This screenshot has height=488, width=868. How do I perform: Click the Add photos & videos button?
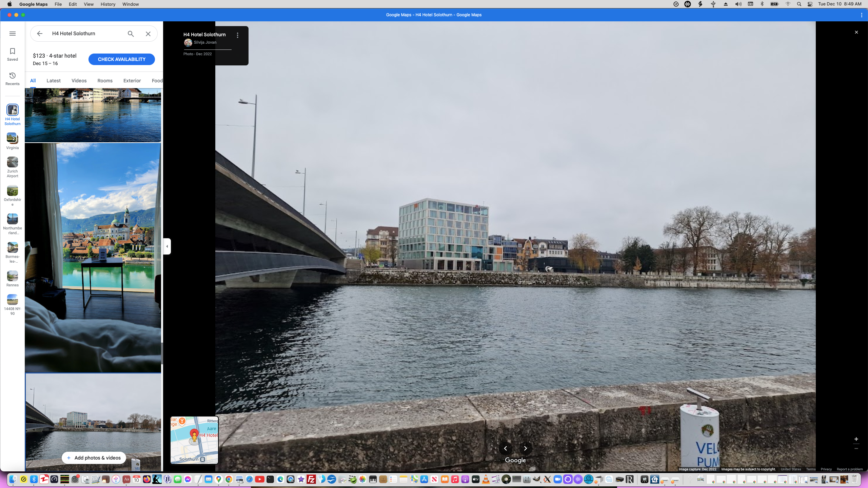pos(94,457)
